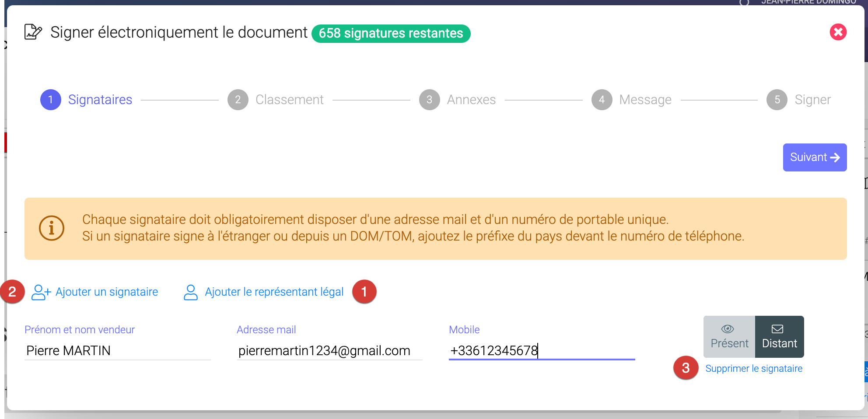
Task: Click red badge 1 beside représentant légal
Action: coord(364,292)
